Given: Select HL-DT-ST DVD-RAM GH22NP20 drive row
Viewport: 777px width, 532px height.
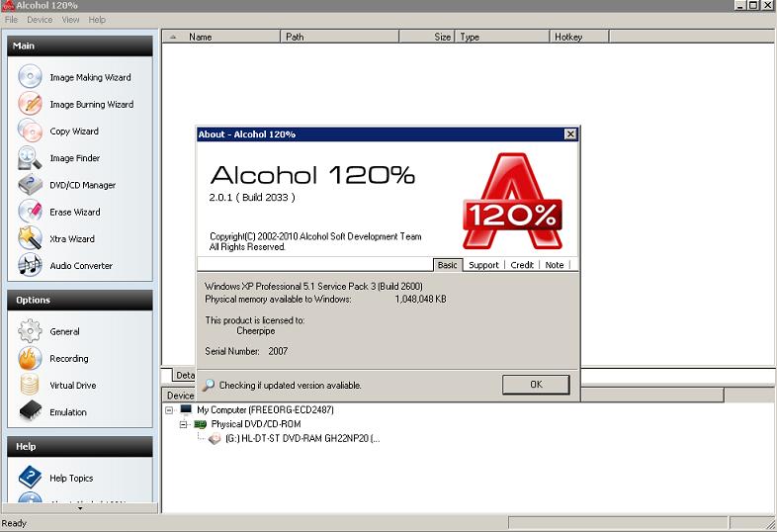Looking at the screenshot, I should (x=302, y=438).
